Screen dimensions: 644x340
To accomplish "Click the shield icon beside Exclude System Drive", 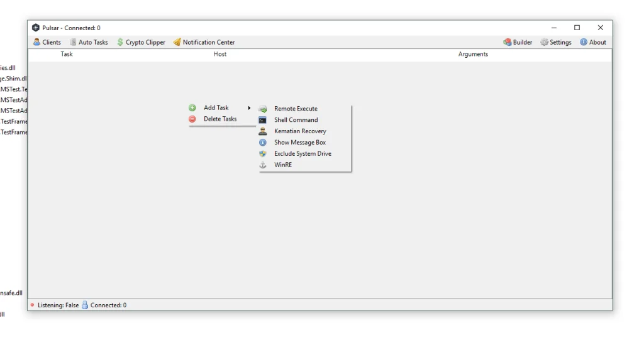I will coord(263,153).
